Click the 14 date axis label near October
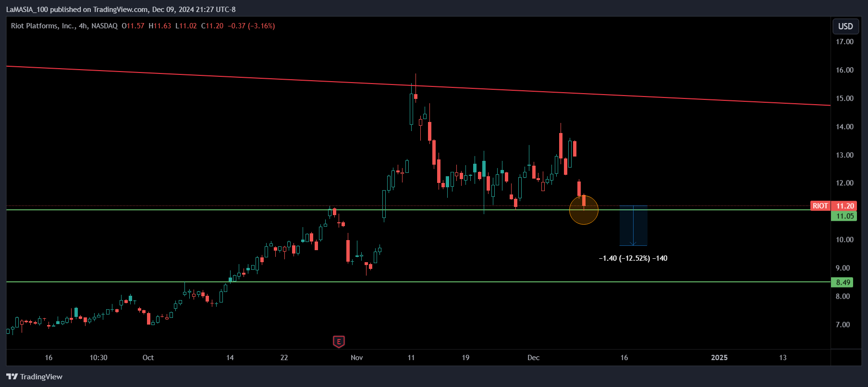 pyautogui.click(x=230, y=358)
